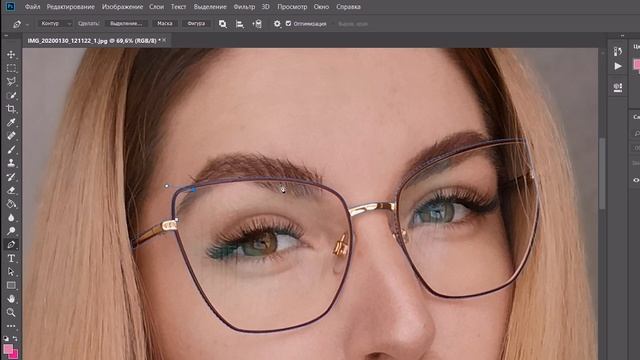Open the Слои menu
This screenshot has width=640, height=360.
click(156, 7)
